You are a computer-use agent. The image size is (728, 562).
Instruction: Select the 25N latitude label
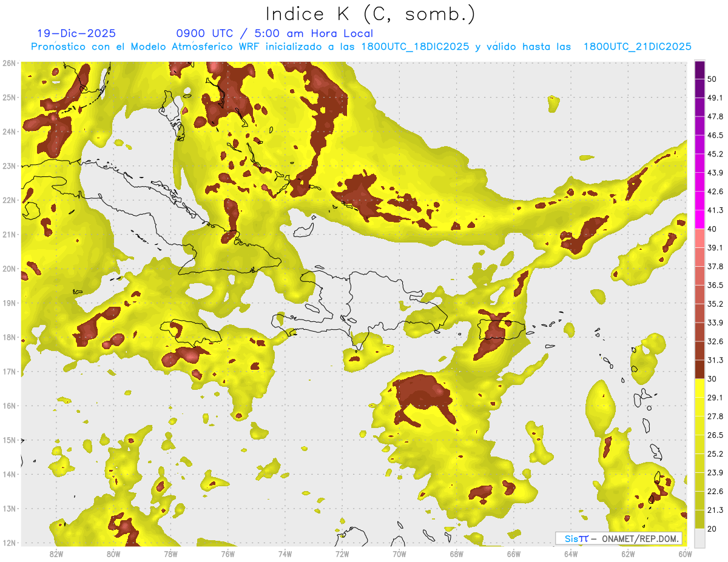[x=8, y=97]
